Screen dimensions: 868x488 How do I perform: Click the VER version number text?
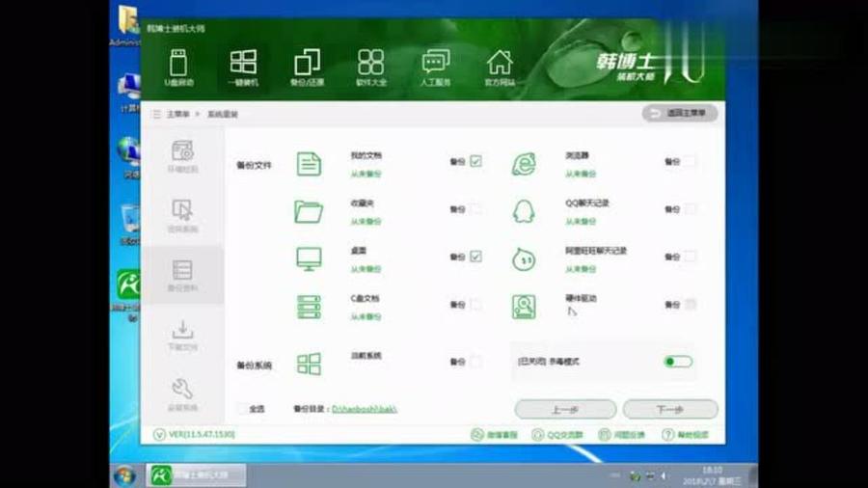pos(202,434)
